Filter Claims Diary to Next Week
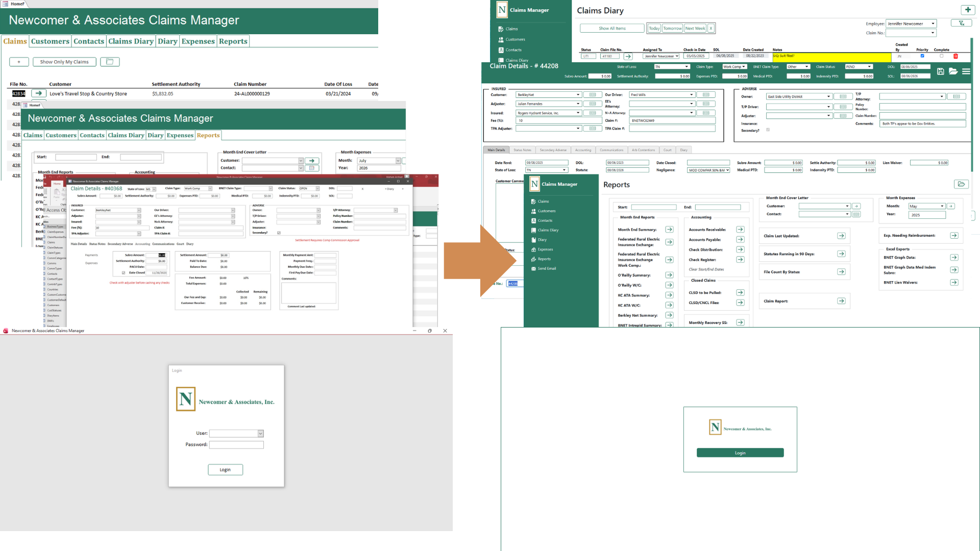 pyautogui.click(x=695, y=29)
